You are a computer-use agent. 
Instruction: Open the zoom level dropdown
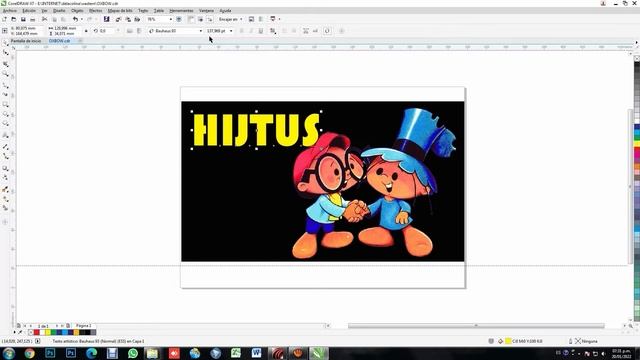pos(171,19)
